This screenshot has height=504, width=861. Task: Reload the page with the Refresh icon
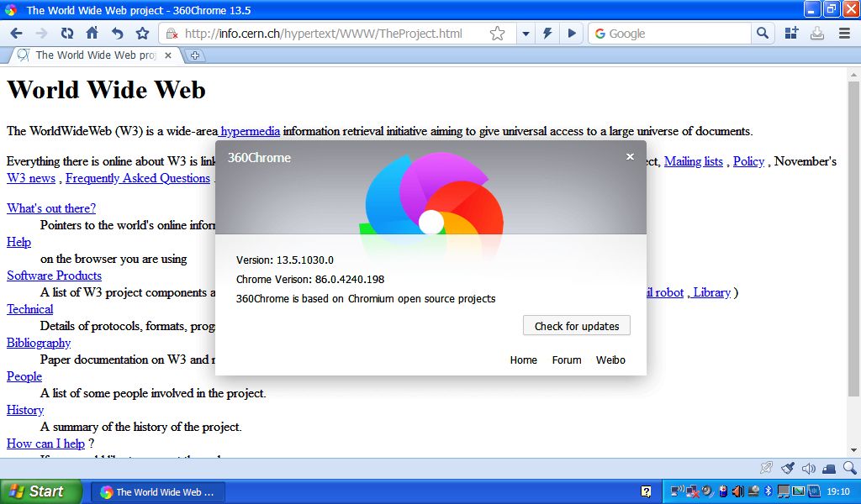[x=67, y=34]
